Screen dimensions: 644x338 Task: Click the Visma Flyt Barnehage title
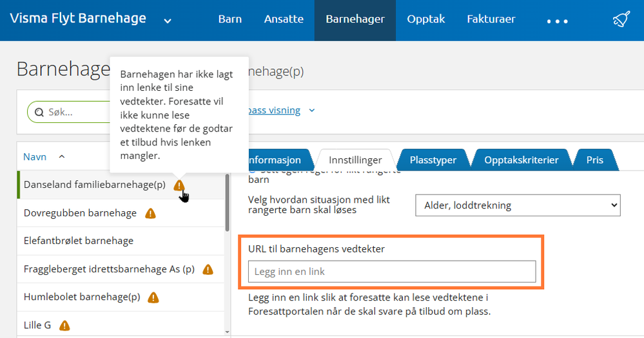click(78, 19)
